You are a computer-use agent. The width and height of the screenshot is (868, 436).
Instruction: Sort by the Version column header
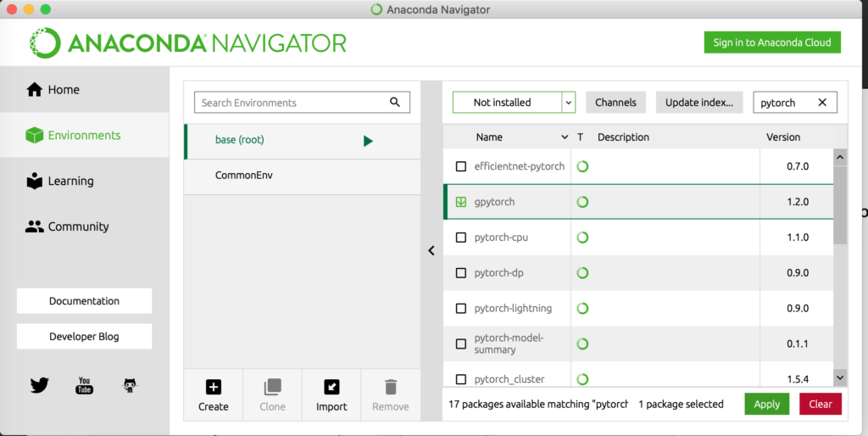(x=782, y=137)
